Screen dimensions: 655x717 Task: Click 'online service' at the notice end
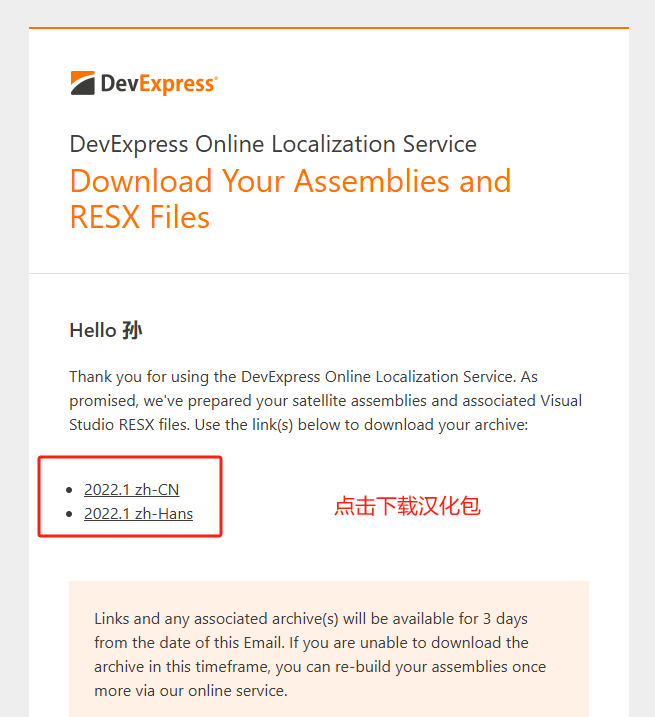pos(239,690)
